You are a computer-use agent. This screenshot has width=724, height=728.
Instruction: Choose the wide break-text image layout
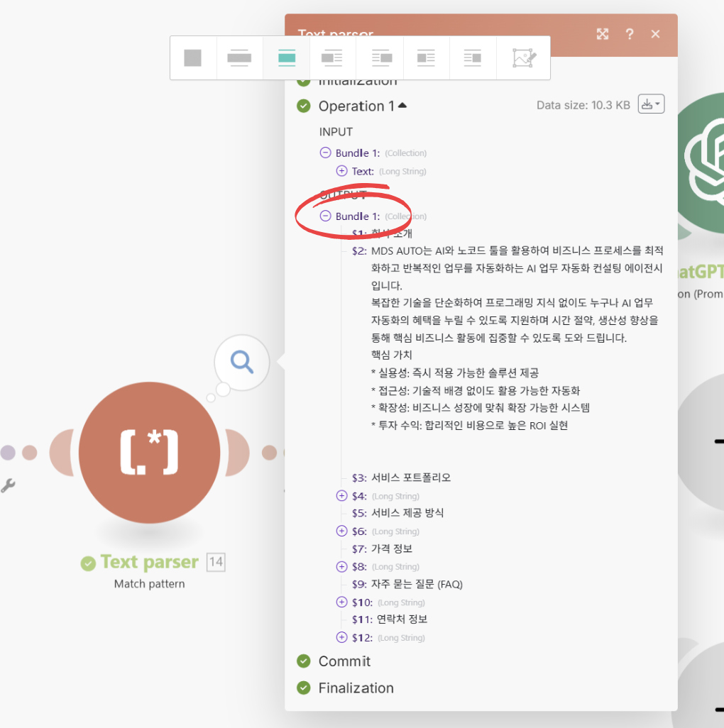pos(239,58)
